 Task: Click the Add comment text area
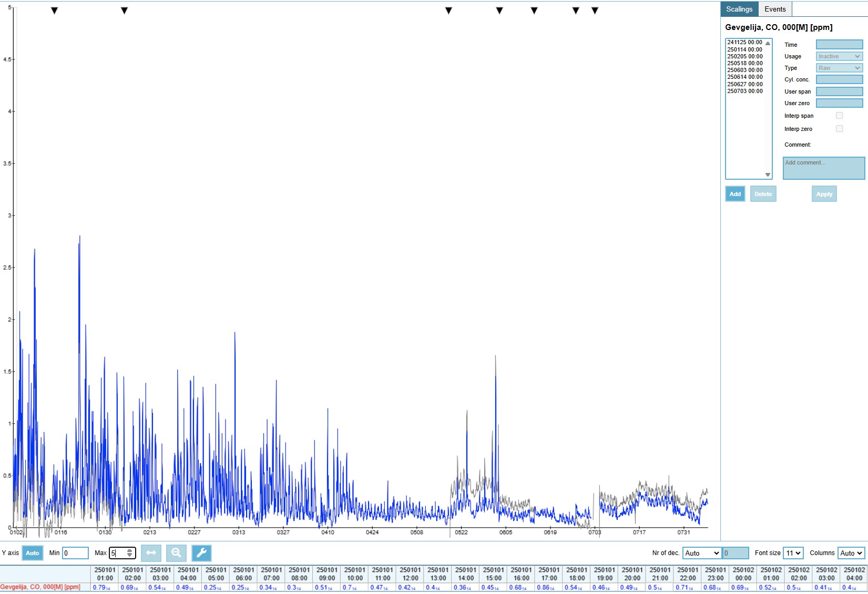click(x=823, y=168)
